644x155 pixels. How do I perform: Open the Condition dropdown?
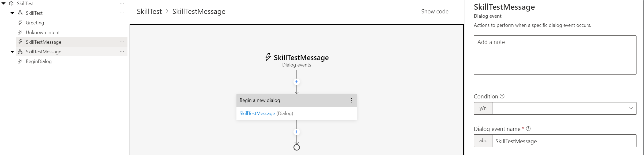pyautogui.click(x=631, y=108)
